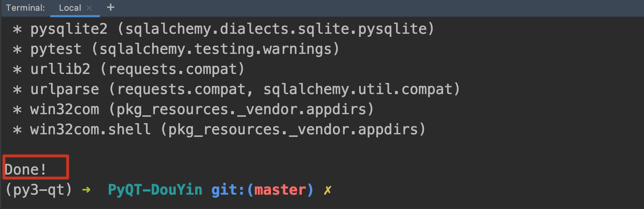Viewport: 644px width, 209px height.
Task: Click the Terminal: panel label
Action: click(25, 8)
